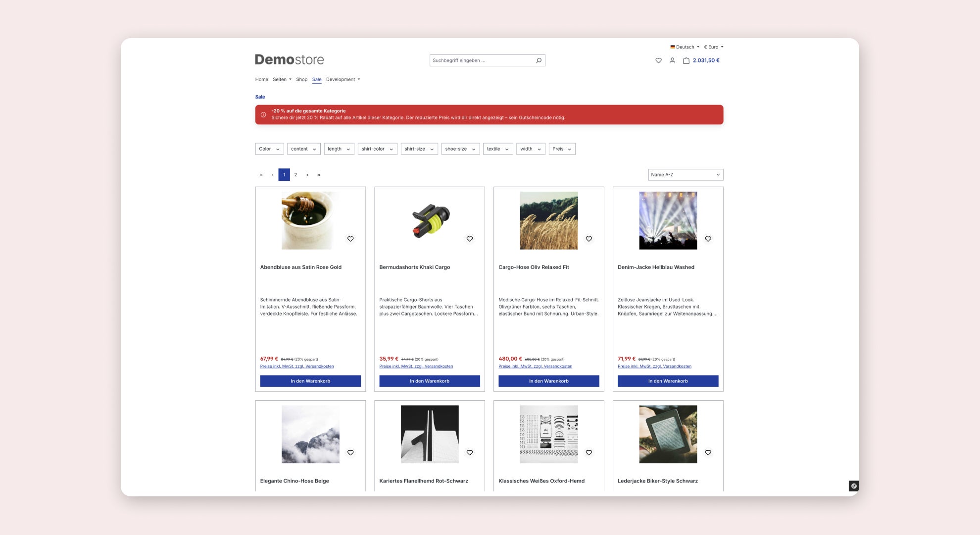Open the Cargo-Hose Oliv Relaxed Fit title
This screenshot has width=980, height=535.
(534, 267)
